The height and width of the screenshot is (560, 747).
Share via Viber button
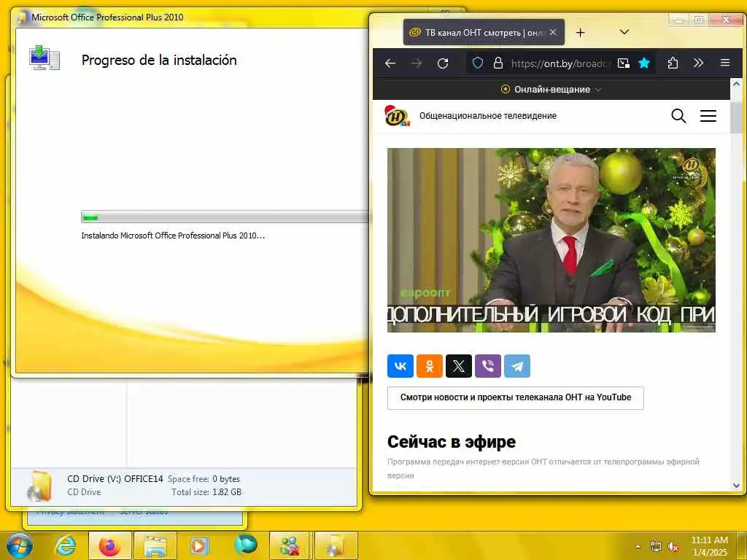click(x=488, y=366)
